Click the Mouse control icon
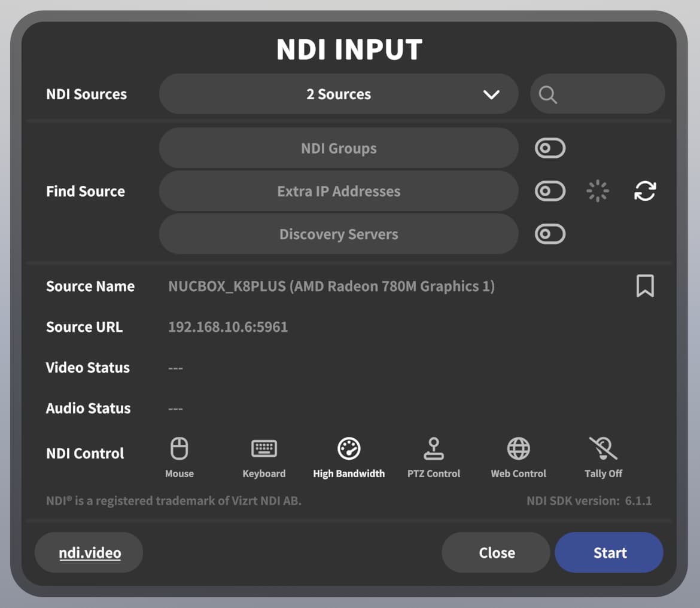Image resolution: width=700 pixels, height=608 pixels. point(179,448)
